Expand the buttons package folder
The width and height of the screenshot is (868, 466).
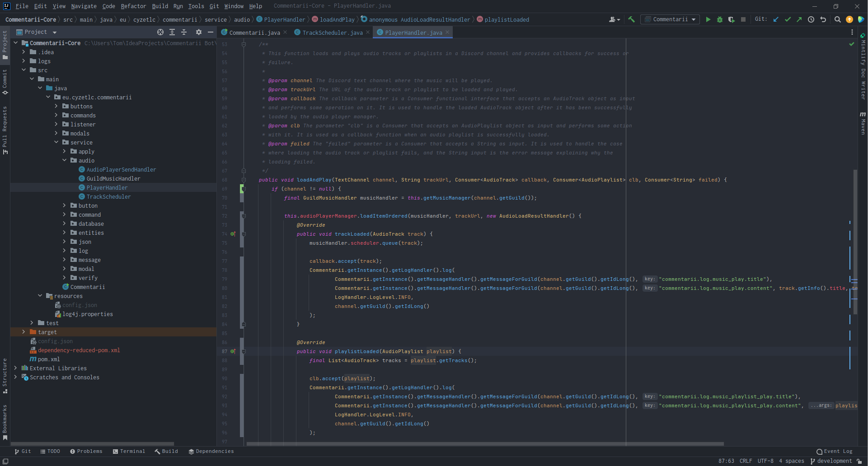pyautogui.click(x=56, y=106)
